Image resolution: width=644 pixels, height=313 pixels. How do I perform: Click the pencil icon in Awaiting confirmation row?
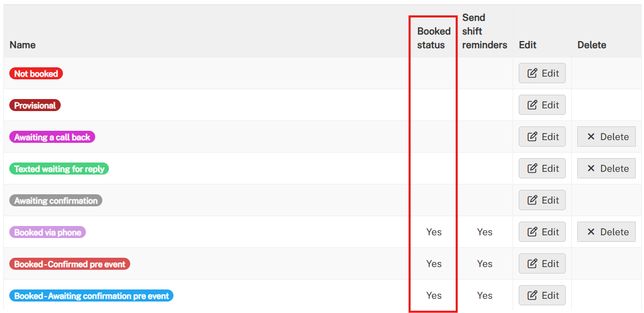[532, 200]
